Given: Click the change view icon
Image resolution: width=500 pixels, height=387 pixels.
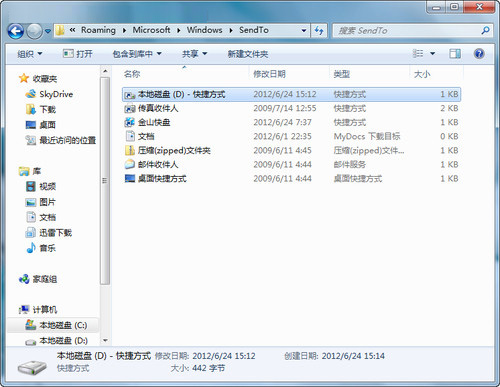Looking at the screenshot, I should pyautogui.click(x=418, y=53).
